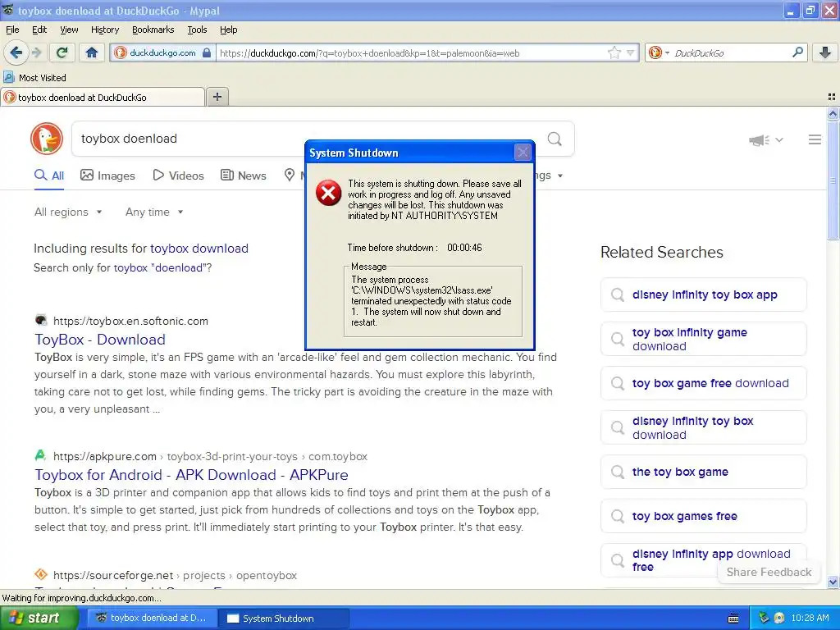
Task: Open a new tab with the plus button
Action: (217, 97)
